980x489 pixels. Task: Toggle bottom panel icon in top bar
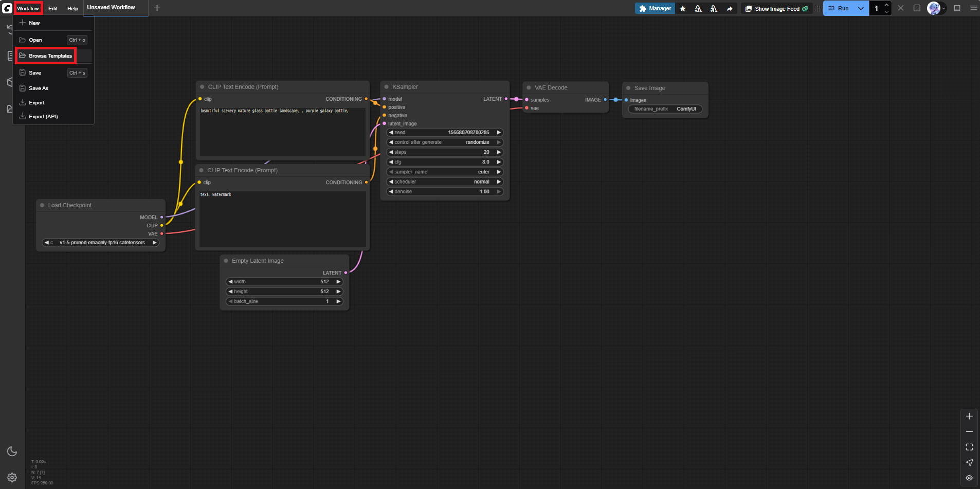point(957,8)
